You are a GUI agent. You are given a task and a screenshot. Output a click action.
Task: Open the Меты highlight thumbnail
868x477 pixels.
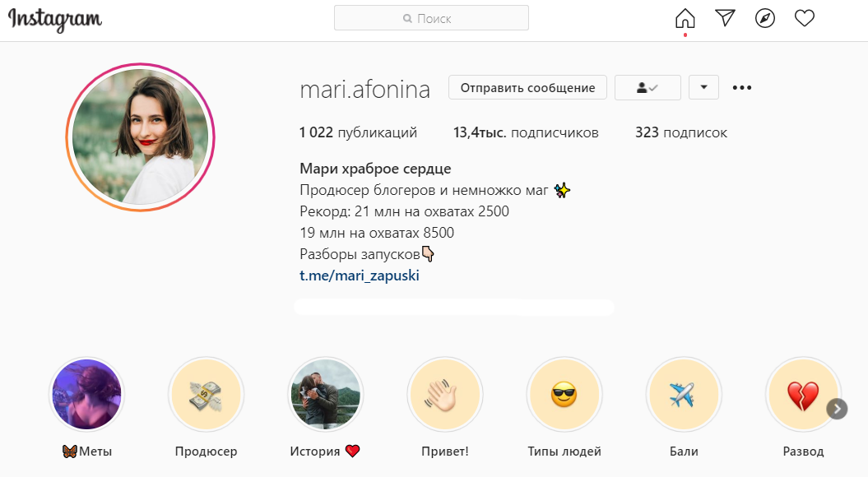point(86,395)
